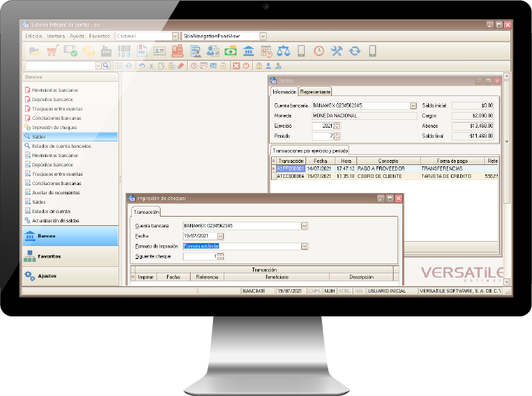Click the red power icon in small toolbar
The height and width of the screenshot is (396, 532).
click(246, 65)
